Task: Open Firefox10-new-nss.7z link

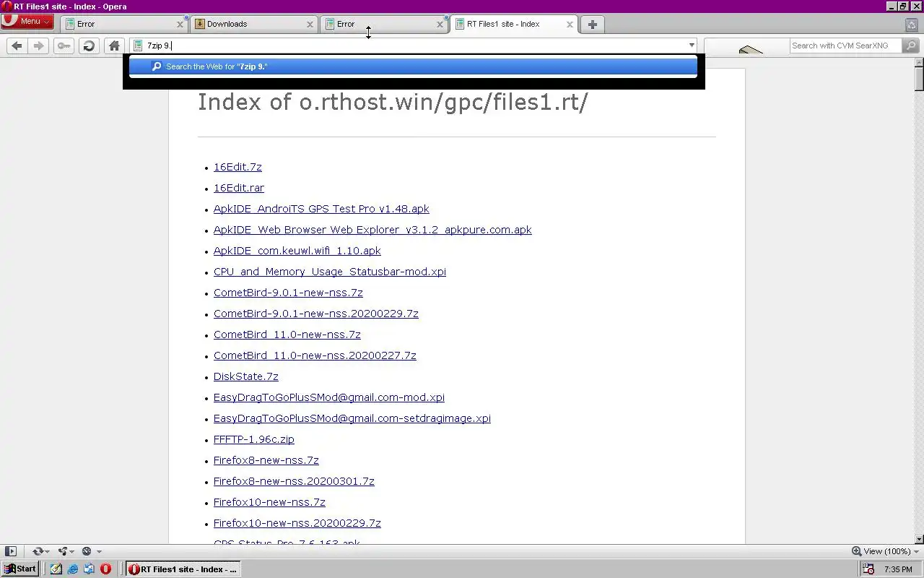Action: pos(269,502)
